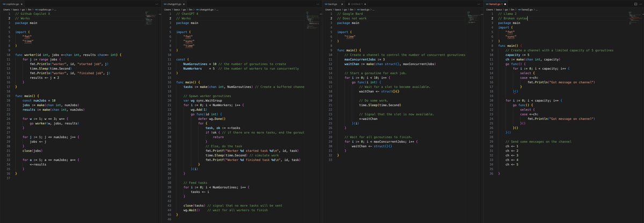Image resolution: width=644 pixels, height=223 pixels.
Task: Click '// Broken syntax' comment in llama2.go
Action: [513, 19]
